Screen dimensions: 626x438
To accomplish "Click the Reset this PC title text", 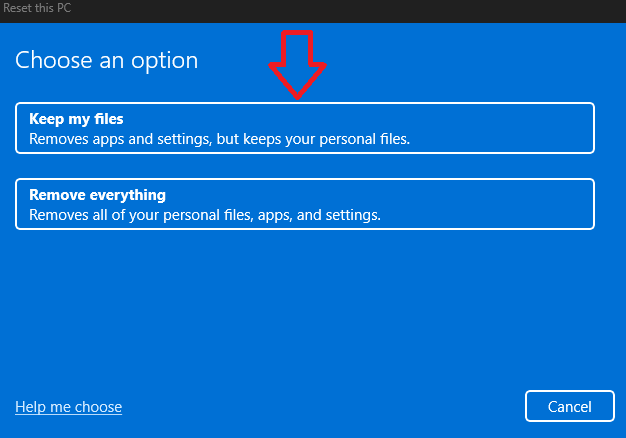I will click(x=37, y=8).
